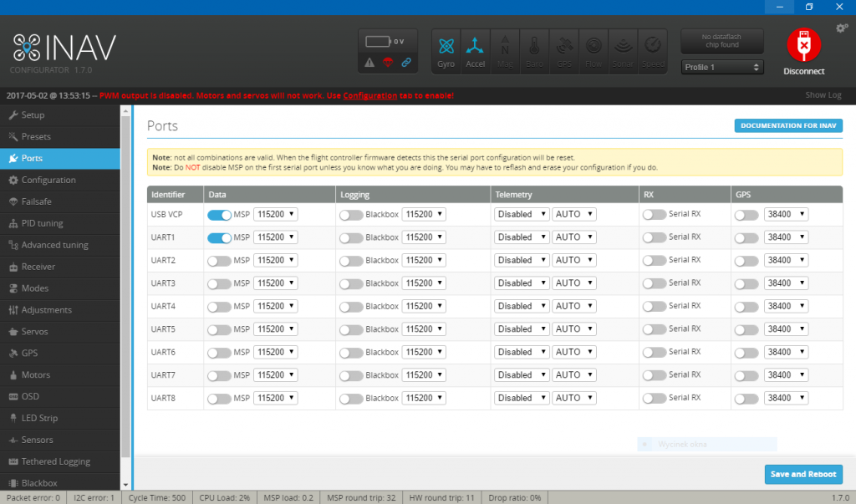Click the sidebar scrollbar down arrow
Screen dimensions: 856x504
pos(126,485)
